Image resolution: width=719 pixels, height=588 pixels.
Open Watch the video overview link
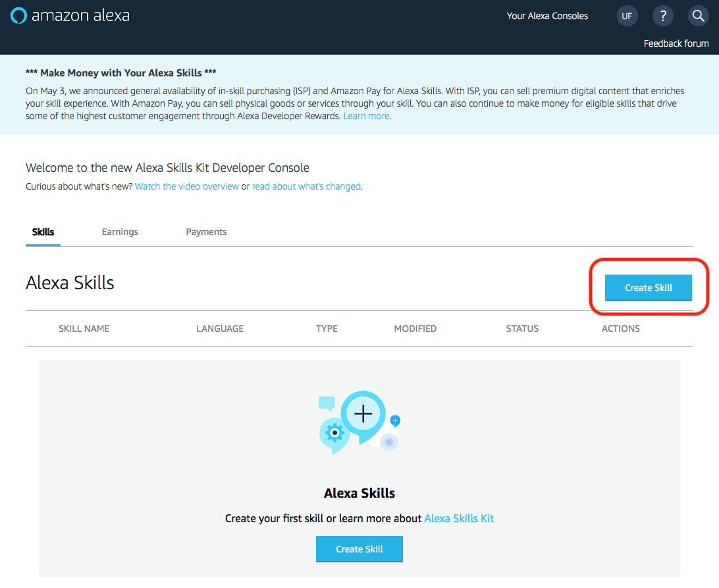[x=186, y=186]
